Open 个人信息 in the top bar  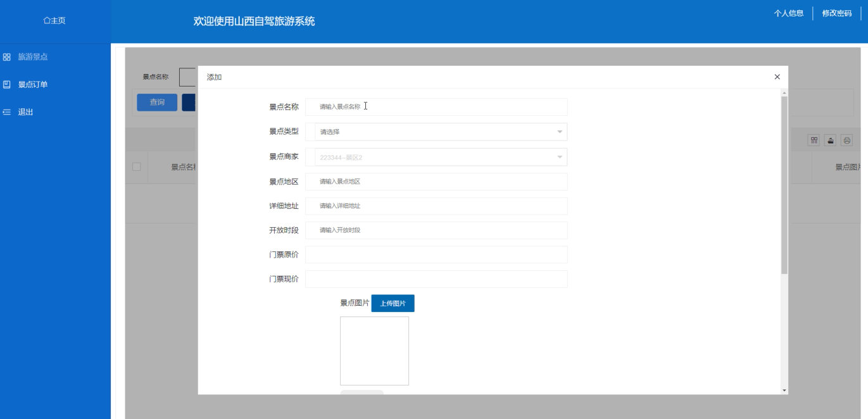click(x=789, y=13)
